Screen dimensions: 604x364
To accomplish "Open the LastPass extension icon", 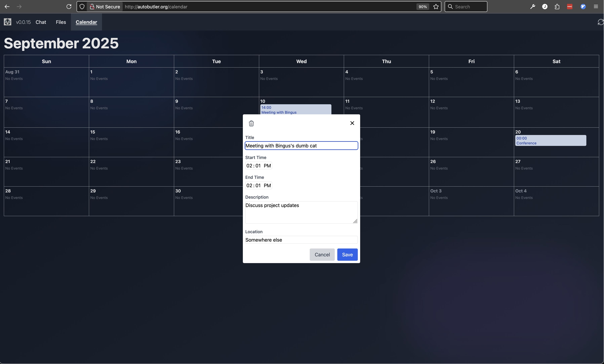I will point(570,7).
